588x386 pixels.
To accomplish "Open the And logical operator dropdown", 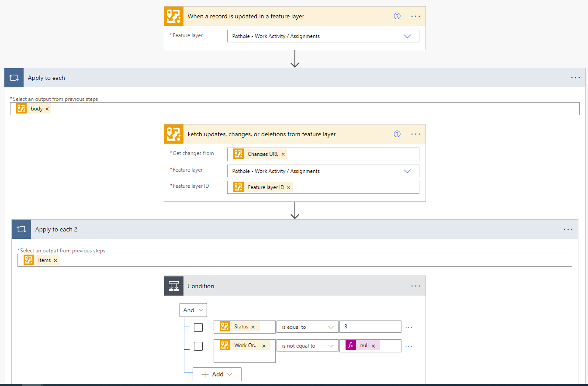I will click(x=193, y=310).
